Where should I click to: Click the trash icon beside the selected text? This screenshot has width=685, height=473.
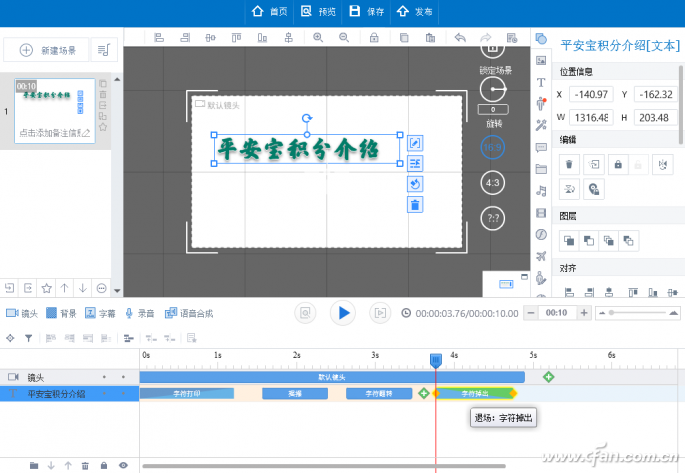pos(415,204)
